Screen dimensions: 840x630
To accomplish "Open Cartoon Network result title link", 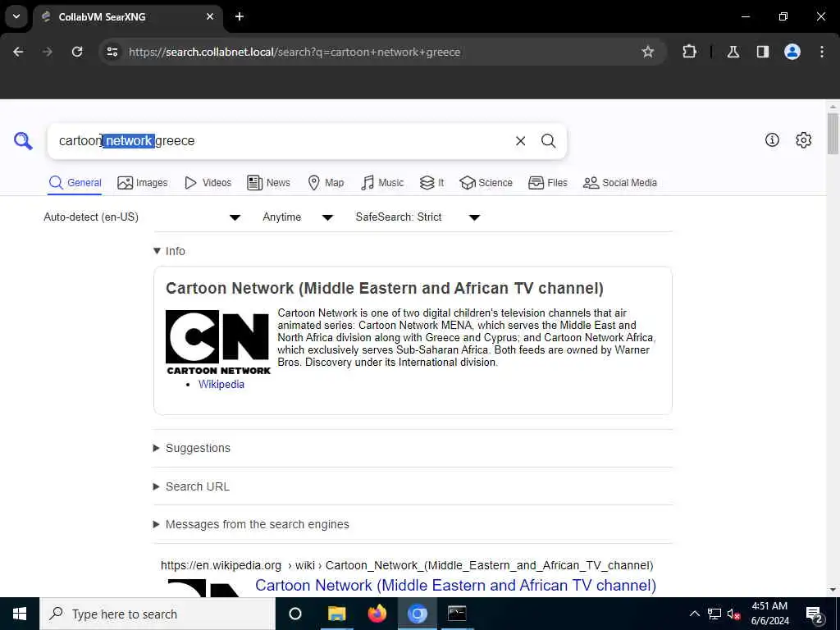I will click(x=455, y=585).
